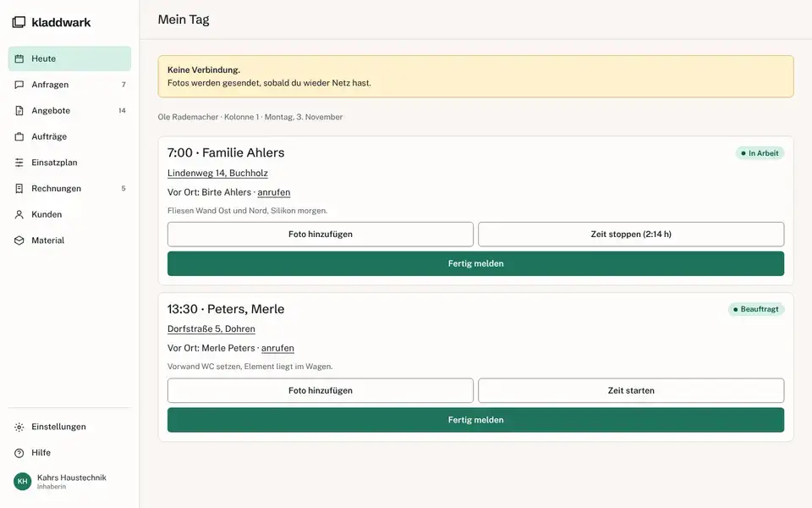This screenshot has height=508, width=812.
Task: Click the question mark icon beside Hilfe
Action: pos(19,452)
